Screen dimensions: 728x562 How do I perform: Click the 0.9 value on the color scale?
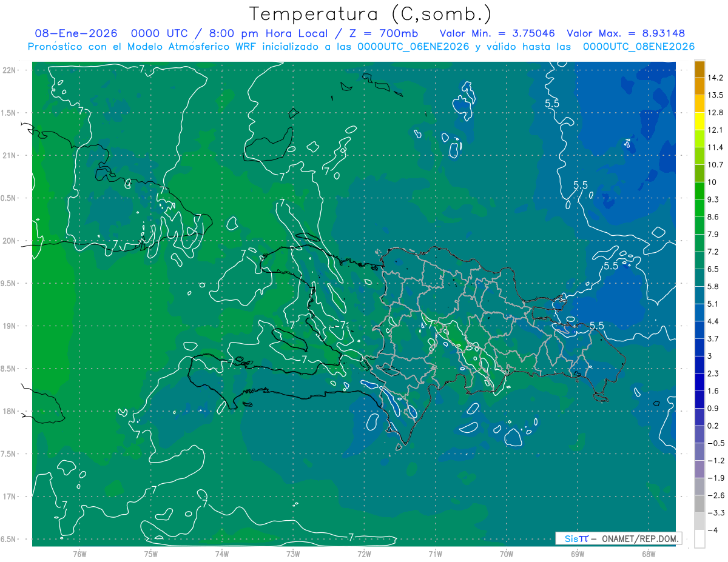point(713,409)
